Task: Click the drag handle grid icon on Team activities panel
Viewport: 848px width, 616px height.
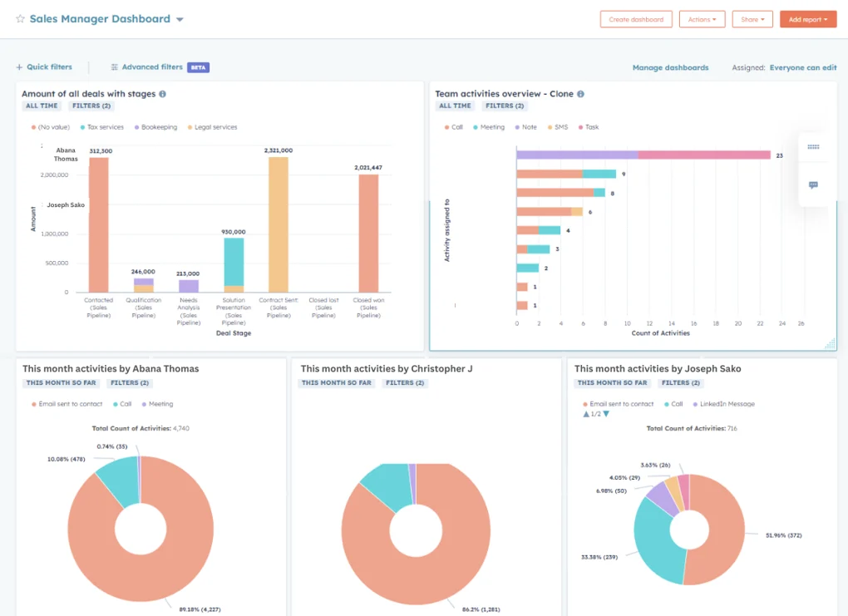Action: 813,145
